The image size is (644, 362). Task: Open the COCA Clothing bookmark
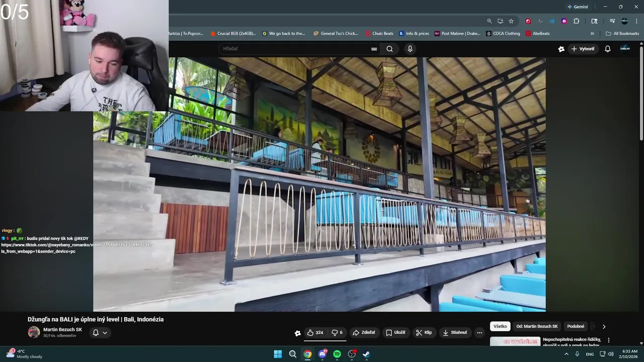tap(503, 34)
